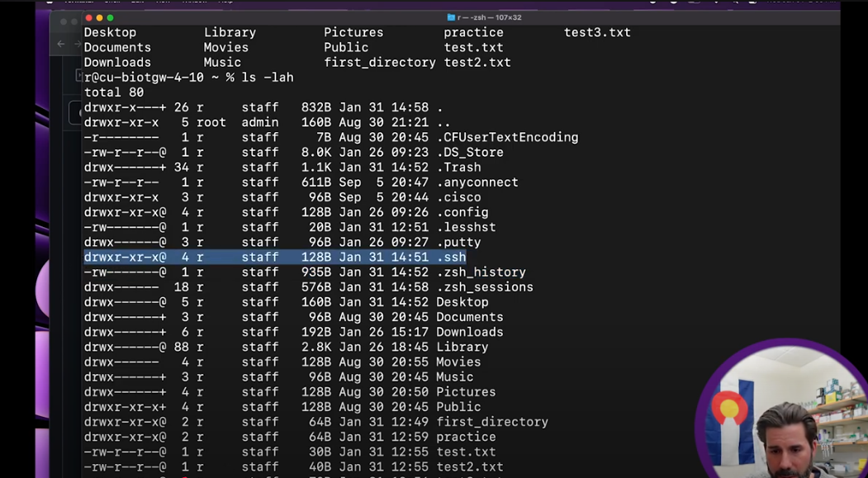This screenshot has width=868, height=478.
Task: Click the title text "r — -zsh — 107×32"
Action: pos(490,17)
